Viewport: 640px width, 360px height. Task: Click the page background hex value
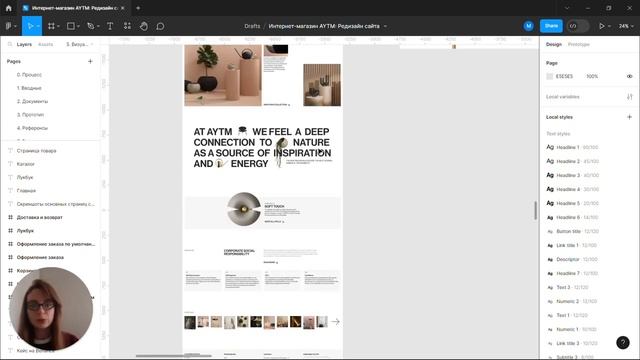[564, 76]
